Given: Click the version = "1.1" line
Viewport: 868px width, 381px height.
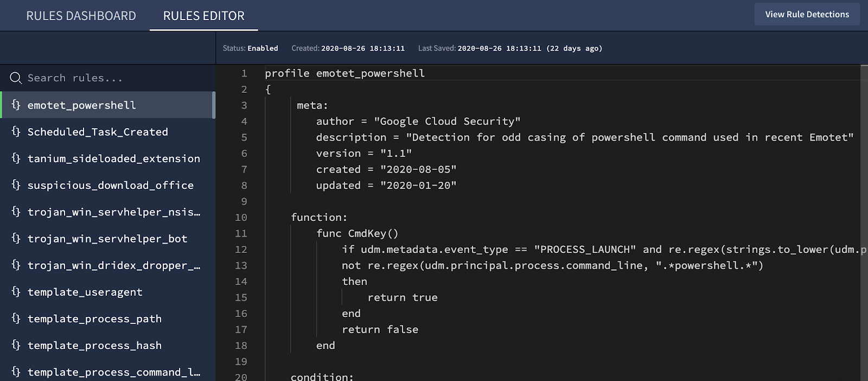Looking at the screenshot, I should click(364, 153).
